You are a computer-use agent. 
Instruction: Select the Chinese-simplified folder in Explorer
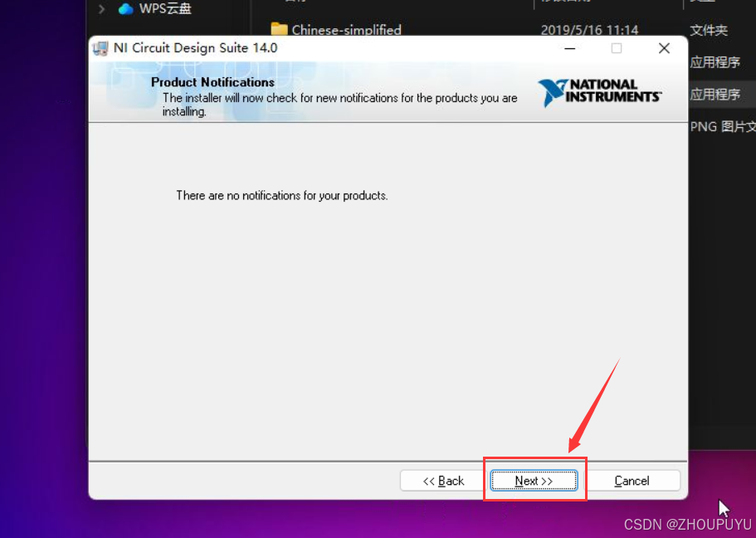tap(346, 30)
